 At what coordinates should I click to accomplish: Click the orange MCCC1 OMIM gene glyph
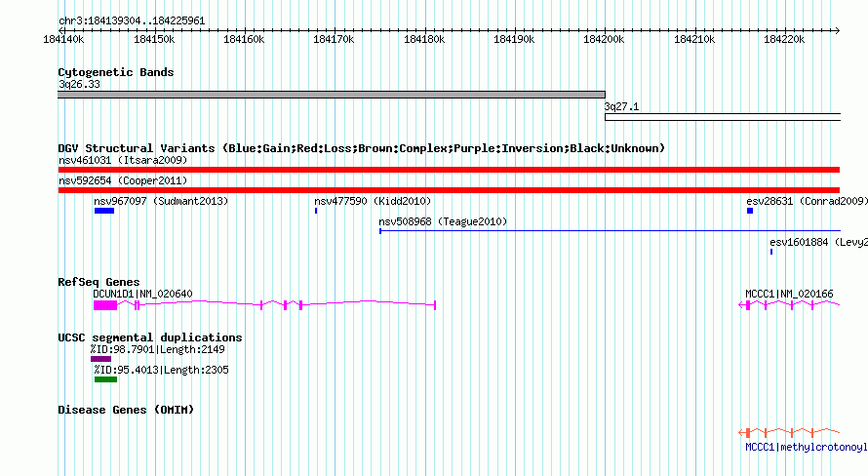789,432
